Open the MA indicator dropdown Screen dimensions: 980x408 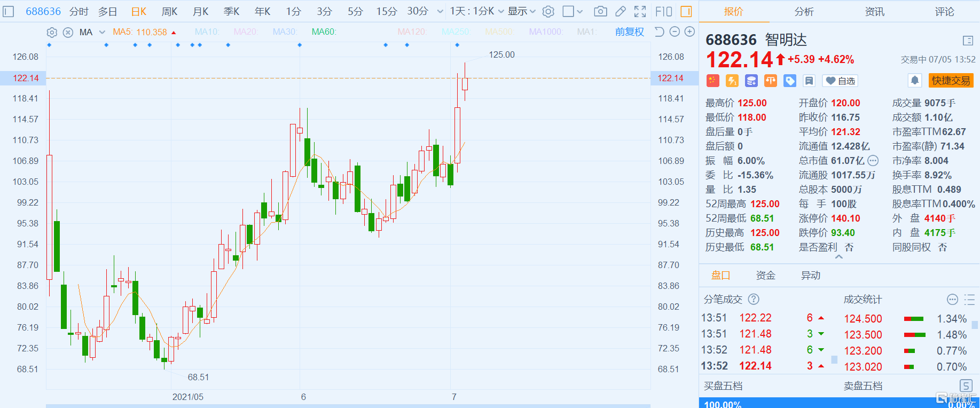click(x=102, y=33)
